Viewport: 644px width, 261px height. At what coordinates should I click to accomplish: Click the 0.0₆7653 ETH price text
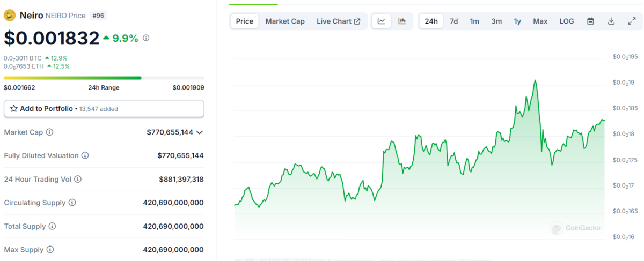[x=24, y=66]
